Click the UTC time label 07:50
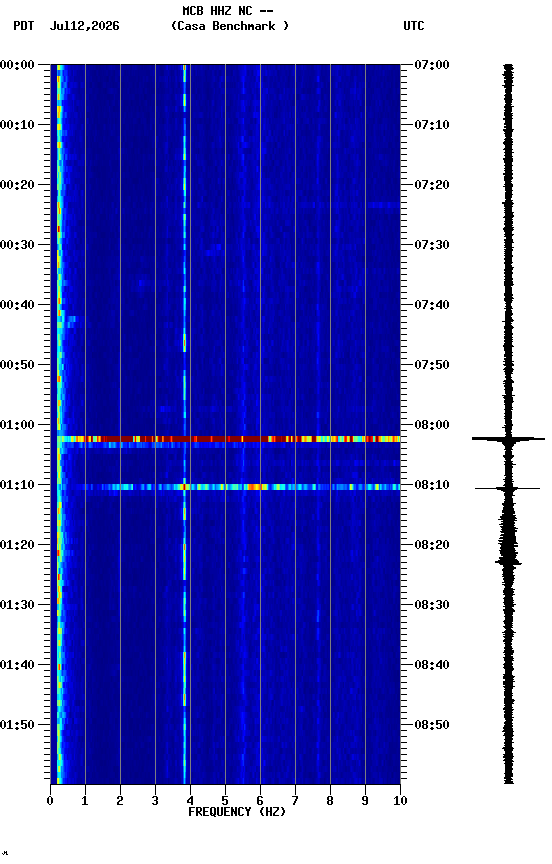Image resolution: width=552 pixels, height=864 pixels. click(432, 365)
